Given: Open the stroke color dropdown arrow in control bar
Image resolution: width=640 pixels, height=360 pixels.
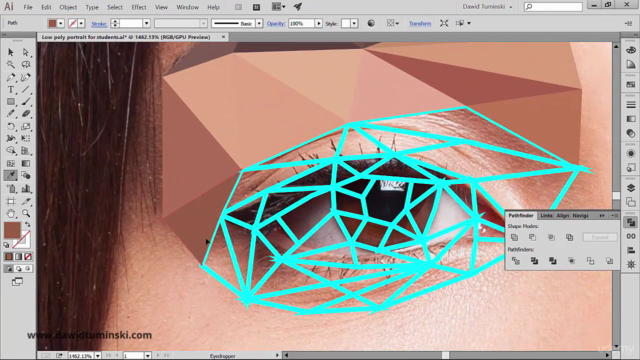Looking at the screenshot, I should 81,23.
